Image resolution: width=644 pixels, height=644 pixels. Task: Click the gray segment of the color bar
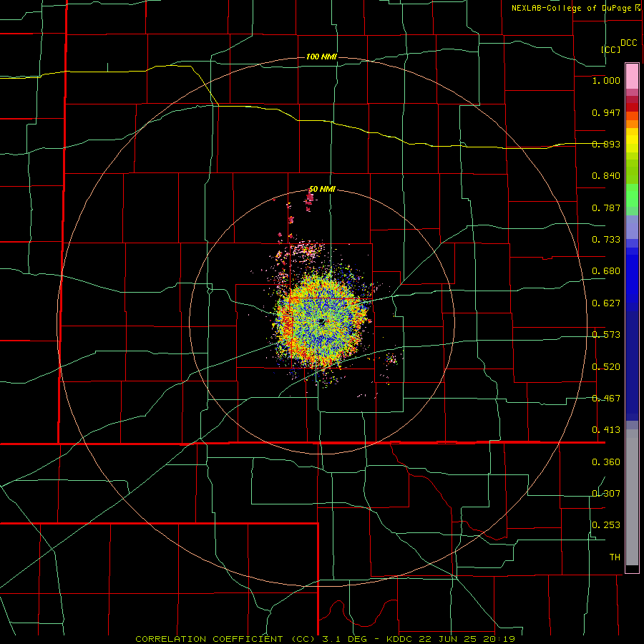(632, 497)
